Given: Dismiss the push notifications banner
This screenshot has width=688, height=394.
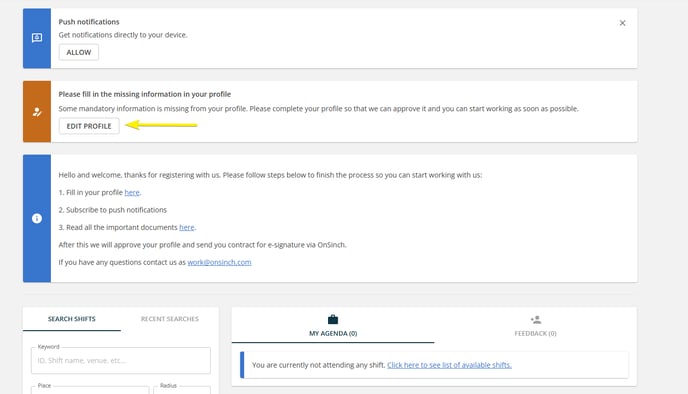Looking at the screenshot, I should click(622, 23).
